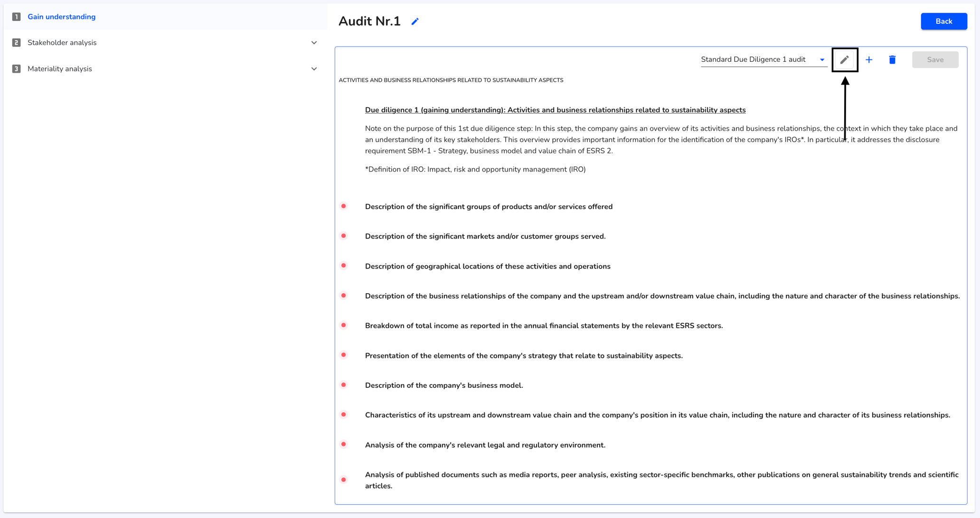980x518 pixels.
Task: Open 'Breakdown of total income' item
Action: (x=544, y=326)
